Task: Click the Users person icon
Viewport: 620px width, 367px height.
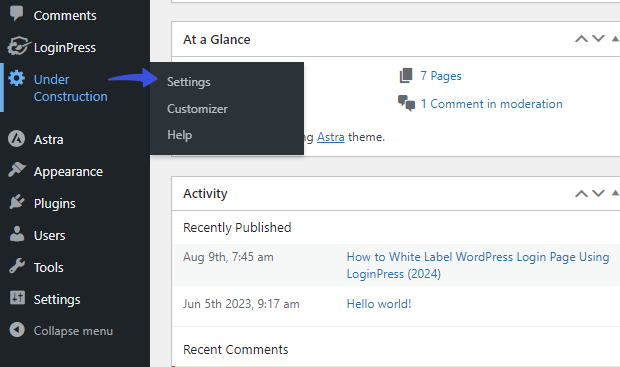Action: [17, 234]
